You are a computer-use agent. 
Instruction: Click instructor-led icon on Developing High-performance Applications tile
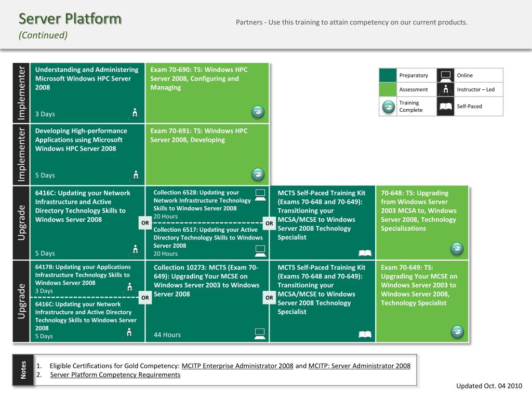point(136,175)
